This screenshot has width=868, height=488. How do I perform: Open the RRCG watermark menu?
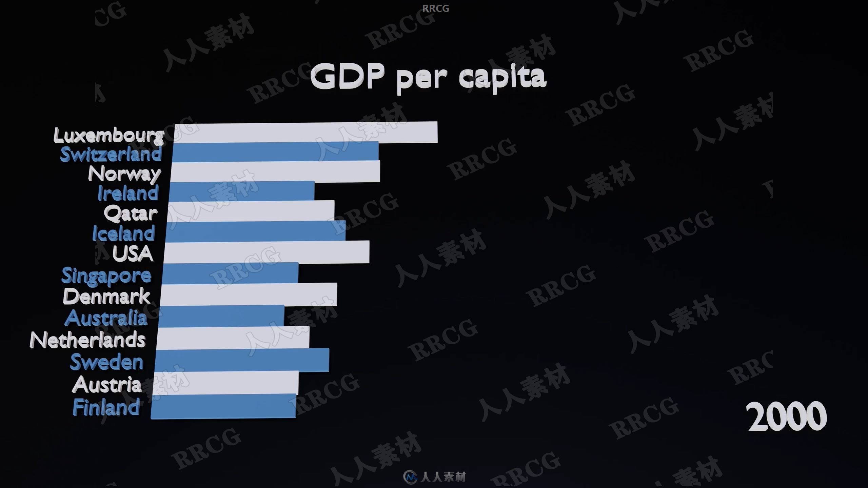pos(433,8)
